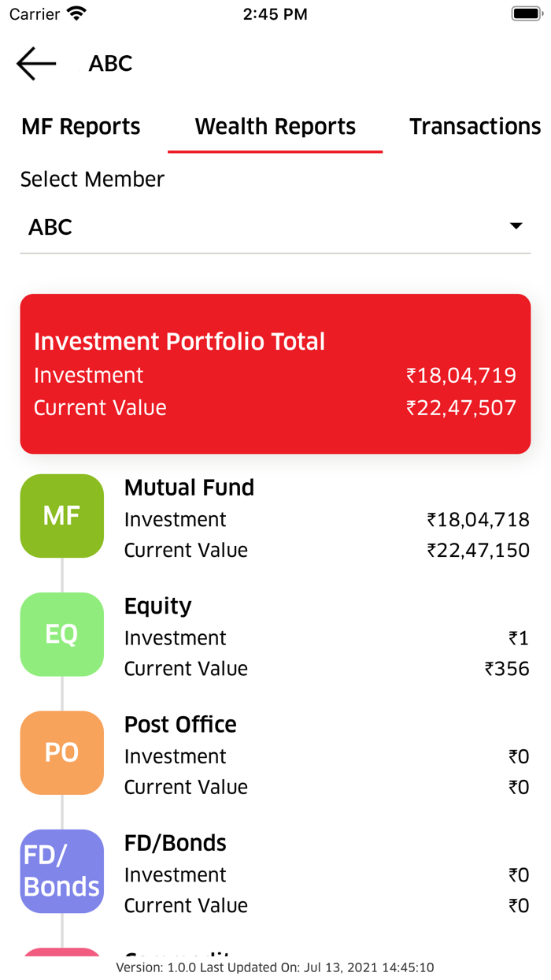Select the EQ Equity icon
The height and width of the screenshot is (980, 551).
61,634
